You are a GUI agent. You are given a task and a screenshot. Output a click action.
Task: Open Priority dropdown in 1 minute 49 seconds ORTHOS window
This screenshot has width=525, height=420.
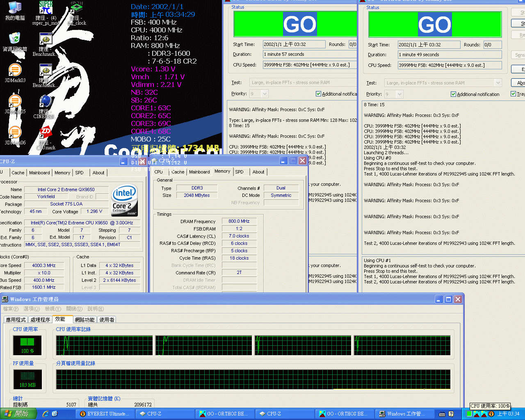(x=399, y=94)
